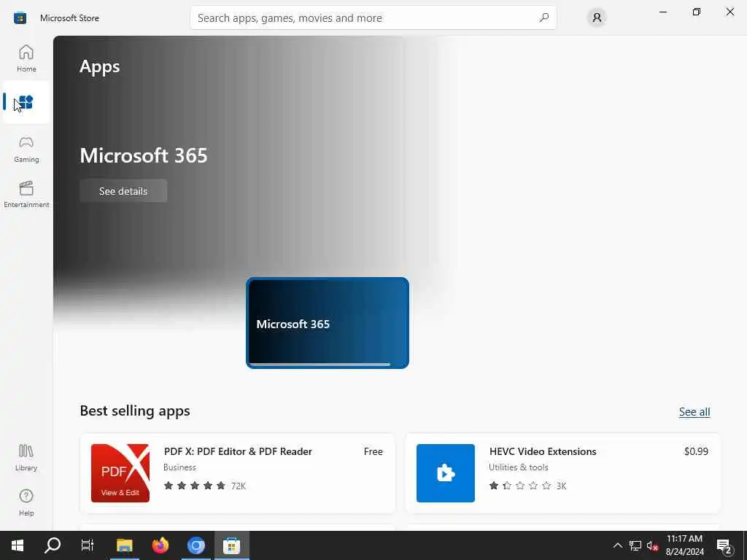The width and height of the screenshot is (747, 560).
Task: Select the Apps sidebar icon
Action: pyautogui.click(x=26, y=102)
